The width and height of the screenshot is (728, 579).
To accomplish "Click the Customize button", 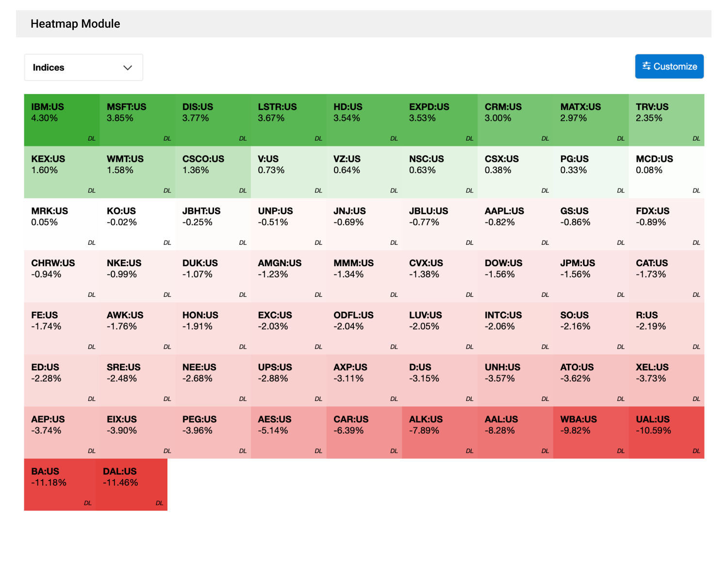I will tap(669, 66).
